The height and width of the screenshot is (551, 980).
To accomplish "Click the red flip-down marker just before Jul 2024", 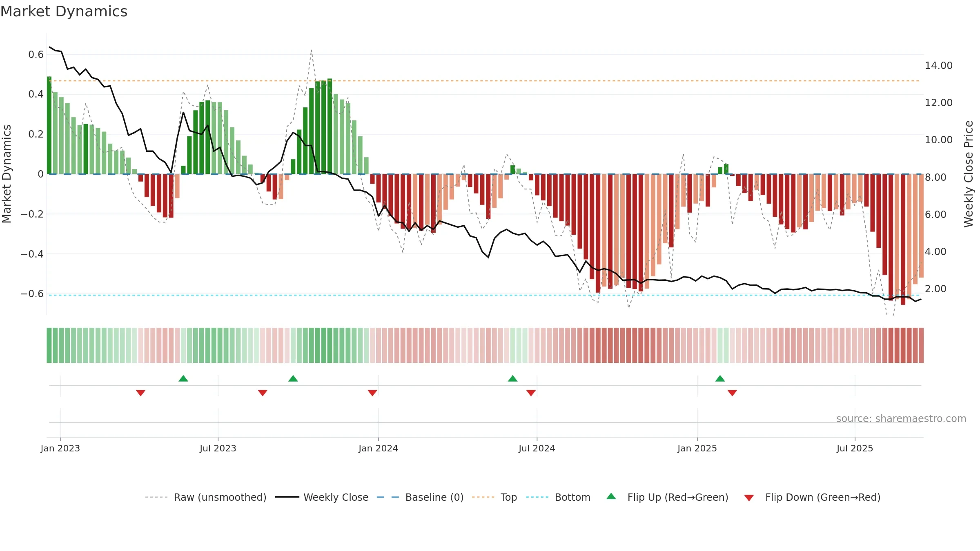I will (x=531, y=393).
